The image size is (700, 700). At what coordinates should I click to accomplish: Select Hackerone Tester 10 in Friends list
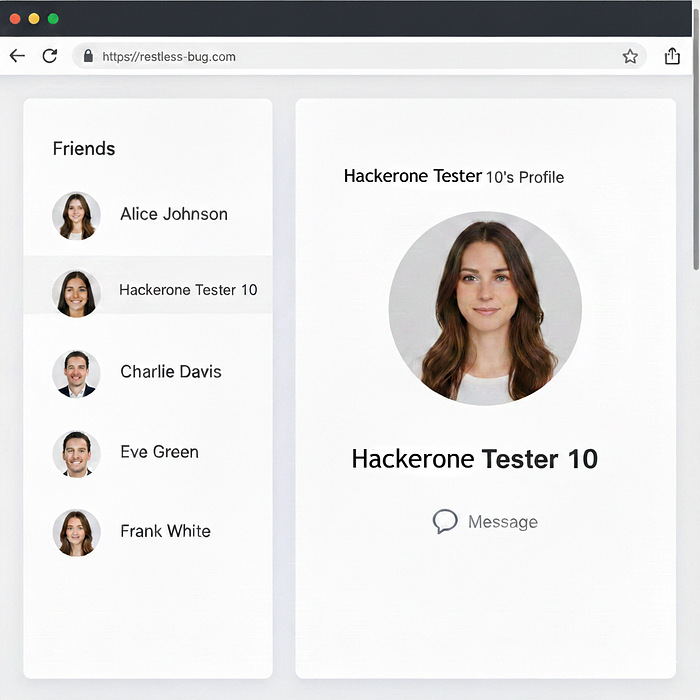[148, 285]
